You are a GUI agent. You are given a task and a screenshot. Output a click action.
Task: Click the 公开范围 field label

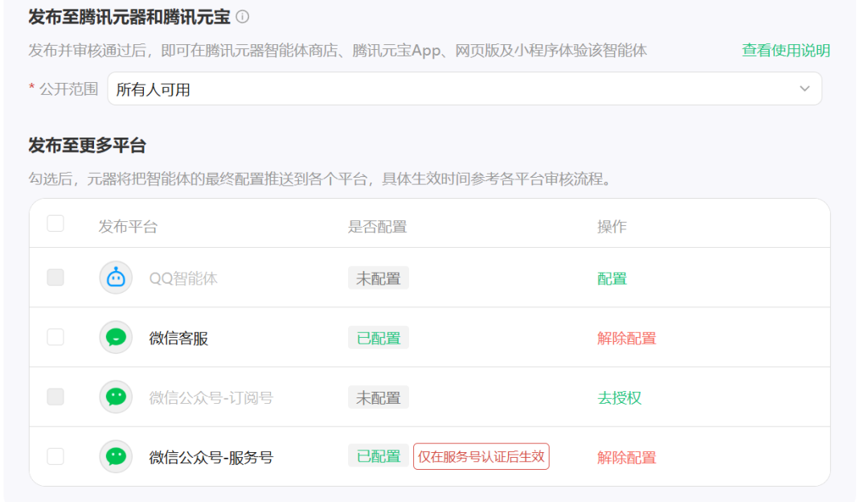coord(68,89)
